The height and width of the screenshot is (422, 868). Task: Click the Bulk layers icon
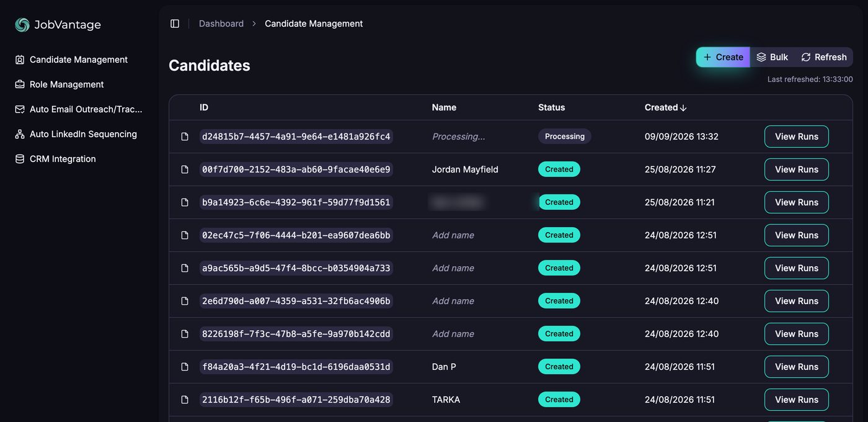(x=761, y=57)
